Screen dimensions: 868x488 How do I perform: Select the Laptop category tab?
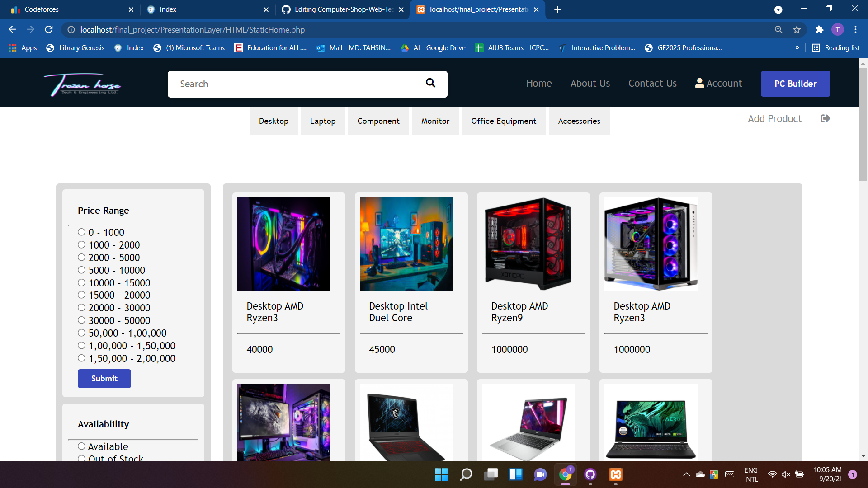pyautogui.click(x=322, y=121)
